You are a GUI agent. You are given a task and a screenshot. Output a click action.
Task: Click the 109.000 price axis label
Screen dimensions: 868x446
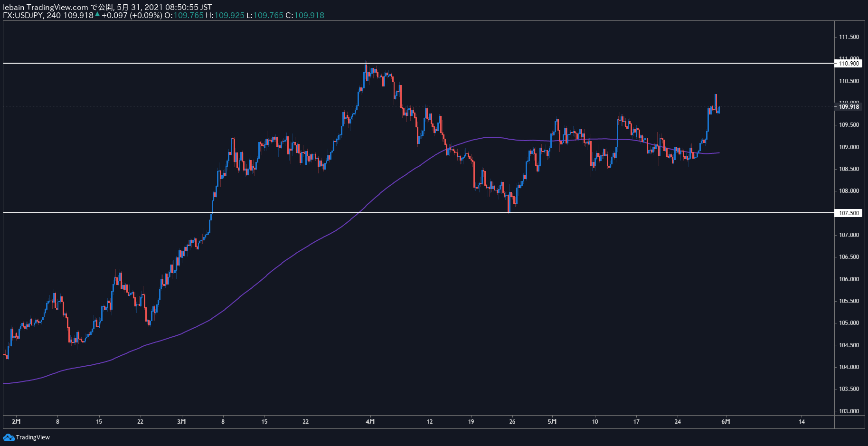(849, 147)
